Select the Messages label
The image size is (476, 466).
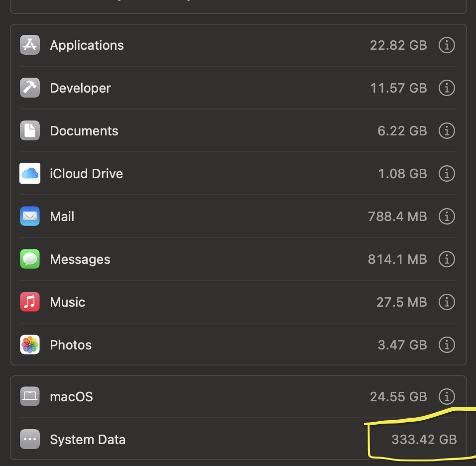tap(80, 259)
